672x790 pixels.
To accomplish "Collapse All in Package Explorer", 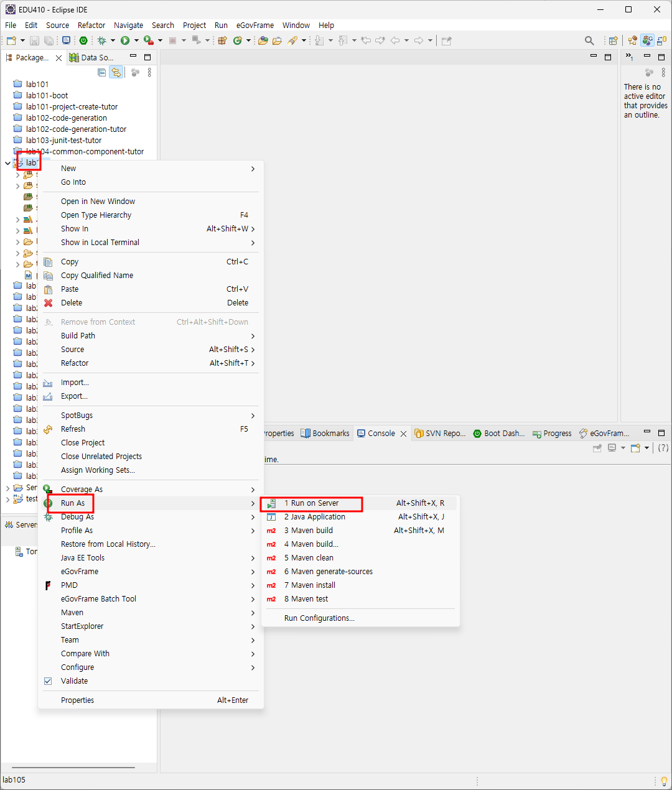I will click(x=102, y=73).
